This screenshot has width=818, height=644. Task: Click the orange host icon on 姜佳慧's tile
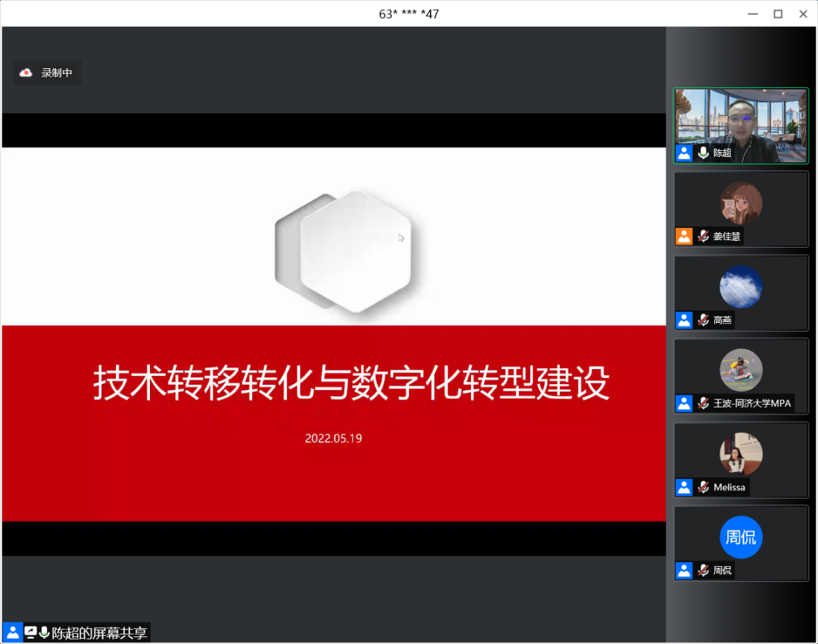click(684, 236)
